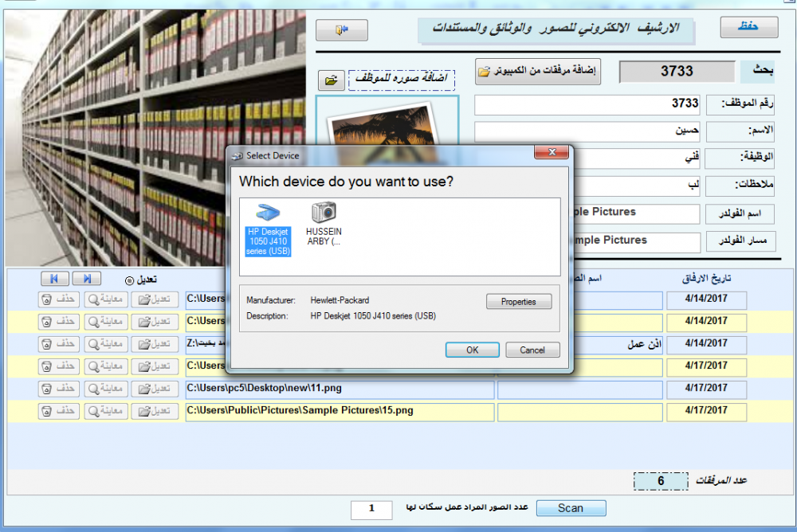Delete attachment row 11.png using حذف
This screenshot has width=797, height=532.
58,389
